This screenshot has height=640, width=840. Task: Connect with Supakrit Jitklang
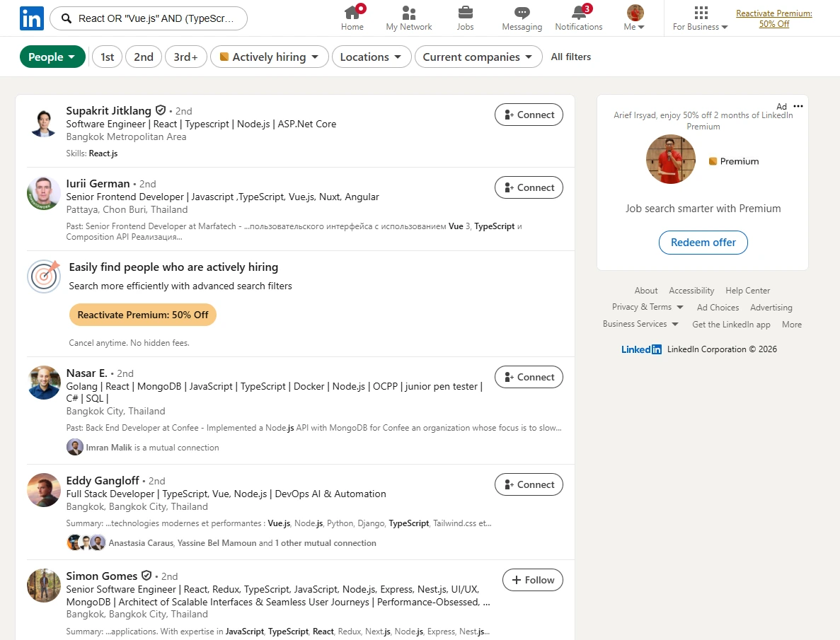coord(529,115)
